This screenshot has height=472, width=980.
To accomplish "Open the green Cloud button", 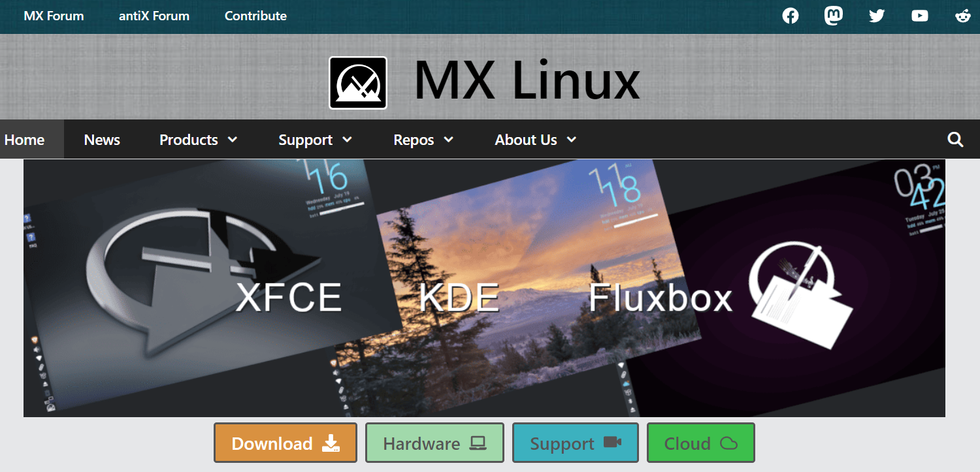I will [x=700, y=443].
